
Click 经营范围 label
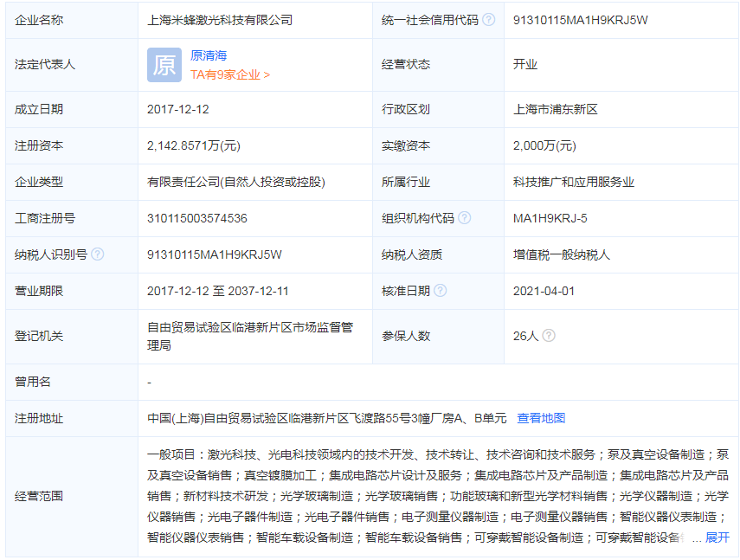pos(39,496)
